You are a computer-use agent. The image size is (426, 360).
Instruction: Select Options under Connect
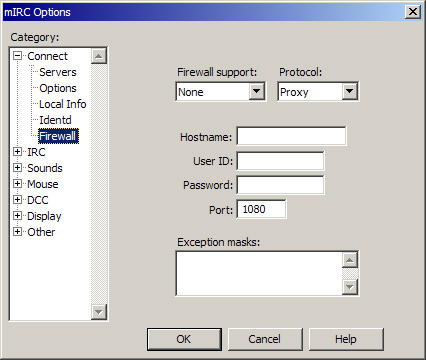point(58,88)
